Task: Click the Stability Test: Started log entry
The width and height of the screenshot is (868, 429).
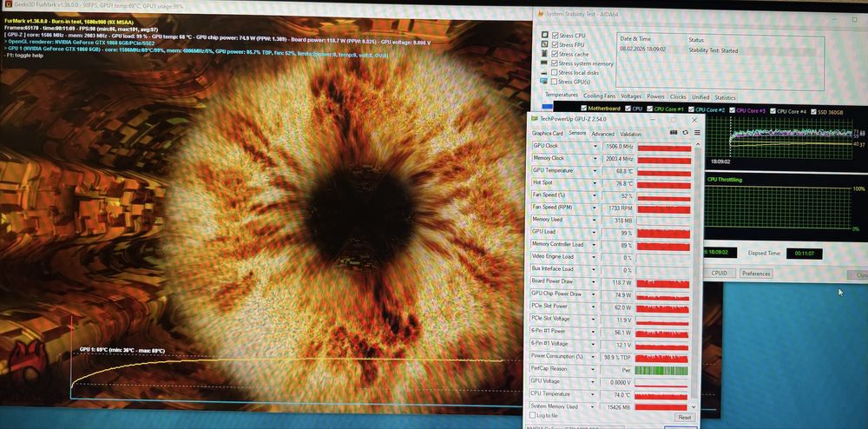Action: 713,50
